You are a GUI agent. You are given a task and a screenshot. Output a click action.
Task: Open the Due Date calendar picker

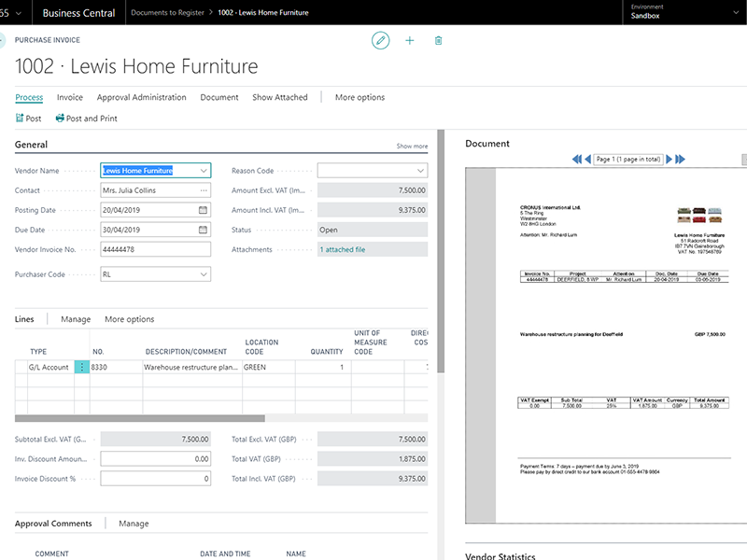pos(203,230)
